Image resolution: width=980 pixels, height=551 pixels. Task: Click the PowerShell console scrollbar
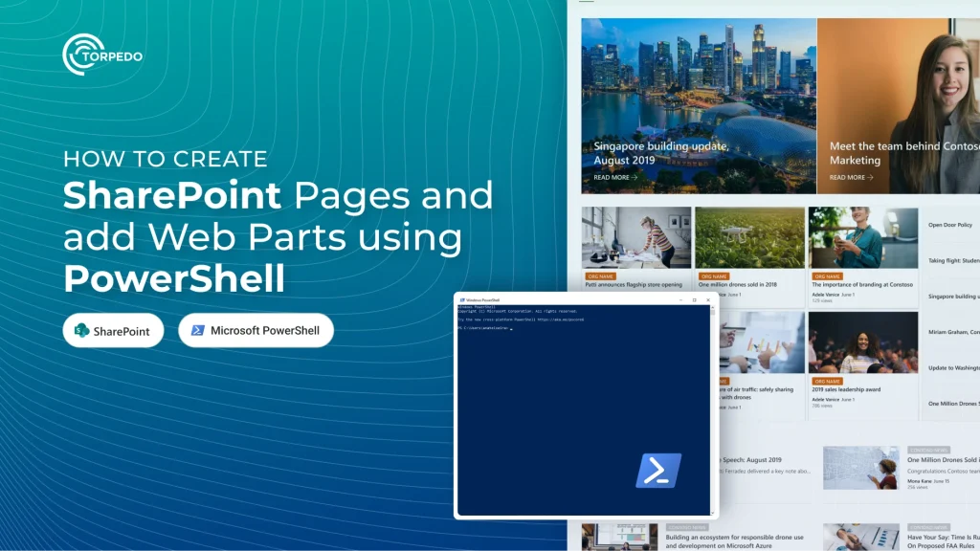[712, 409]
